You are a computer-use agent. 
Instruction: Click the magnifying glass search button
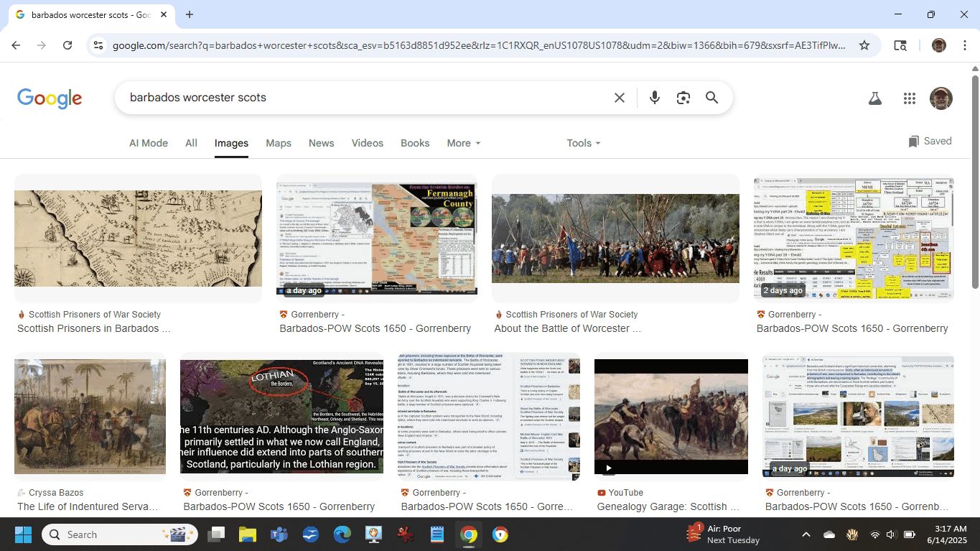pos(711,98)
